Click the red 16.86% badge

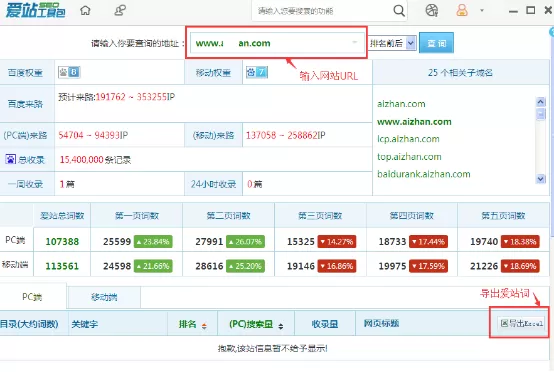tap(337, 266)
